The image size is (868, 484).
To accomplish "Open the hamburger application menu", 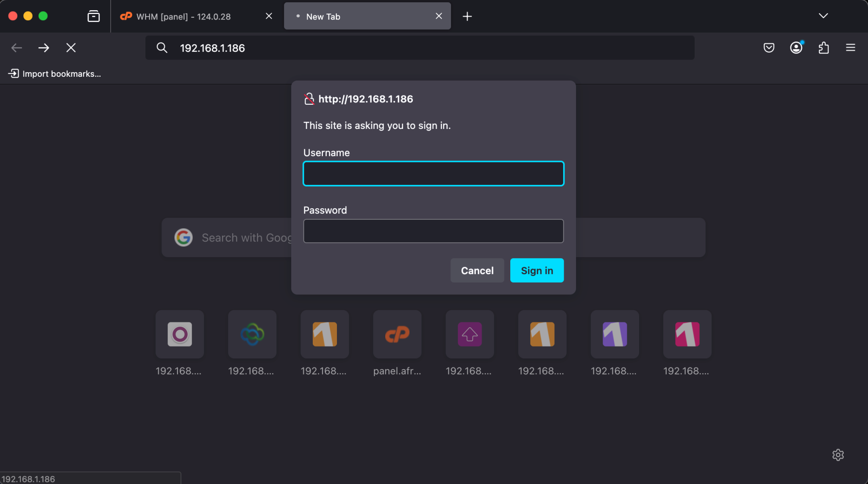I will 851,48.
